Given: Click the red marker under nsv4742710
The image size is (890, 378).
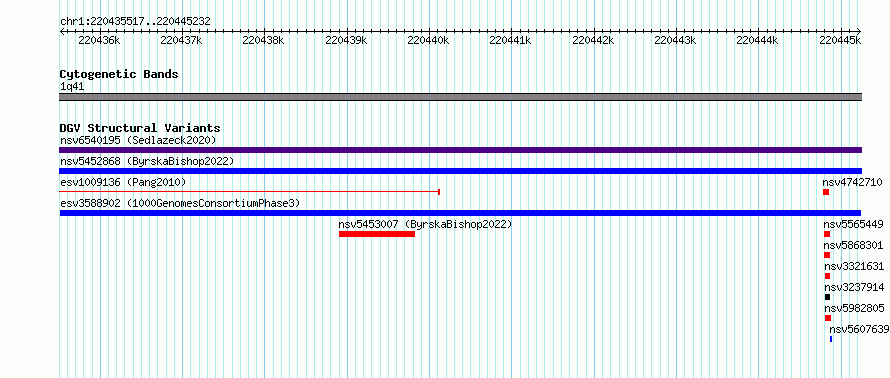Looking at the screenshot, I should point(826,192).
